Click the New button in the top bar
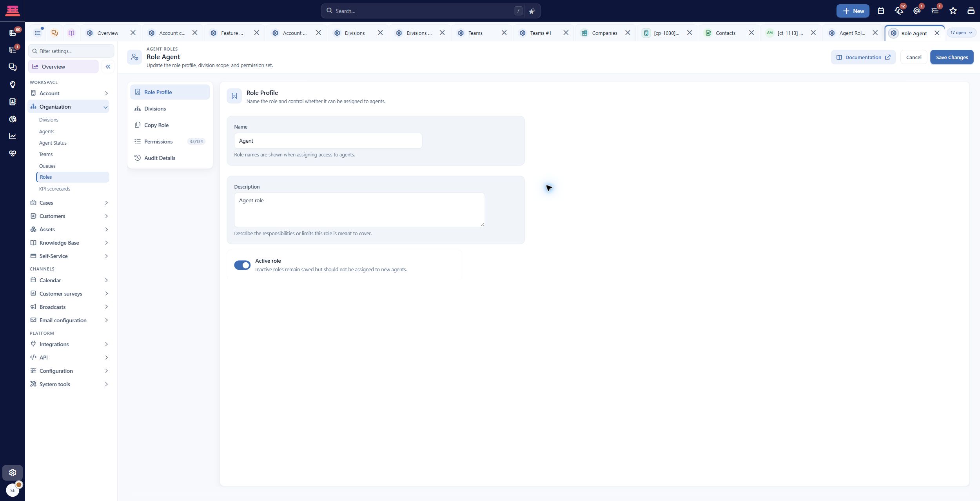The image size is (980, 501). coord(853,11)
